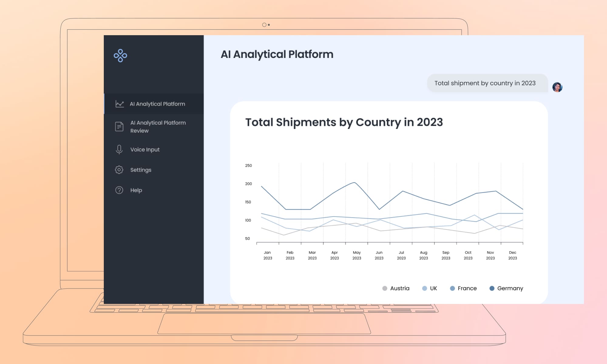Click the document review icon
The width and height of the screenshot is (607, 364).
[119, 126]
